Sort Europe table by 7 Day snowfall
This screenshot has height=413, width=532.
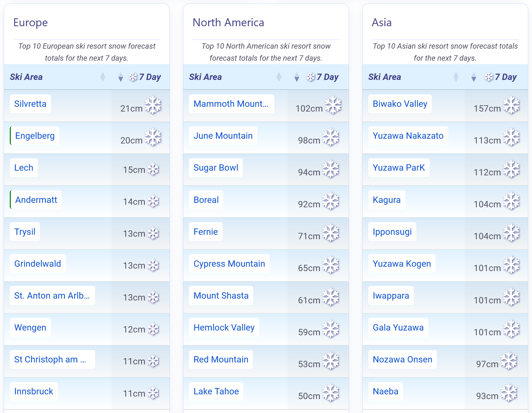click(x=120, y=77)
